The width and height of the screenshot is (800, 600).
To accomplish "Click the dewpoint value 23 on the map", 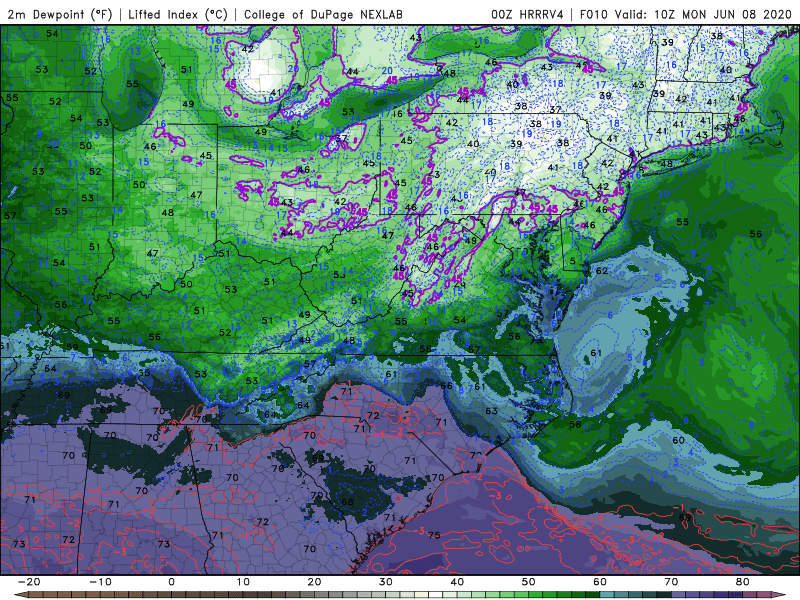I will [434, 175].
